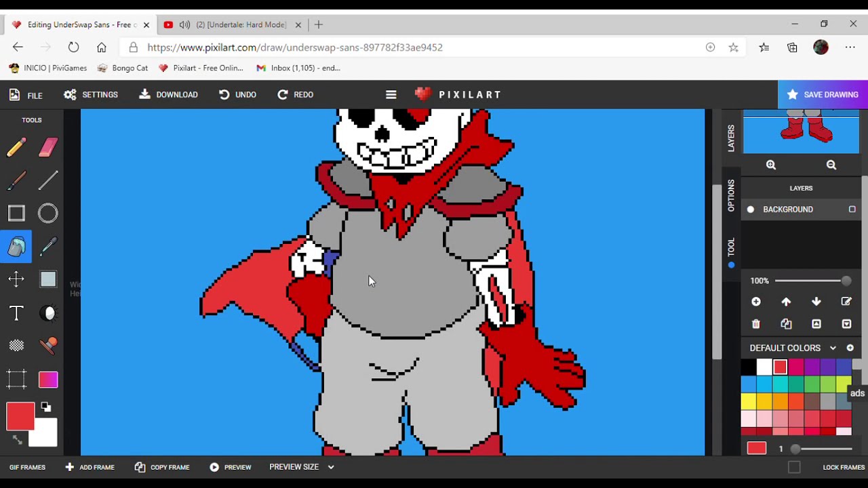Click the browser refresh button
The image size is (868, 488).
click(x=73, y=47)
